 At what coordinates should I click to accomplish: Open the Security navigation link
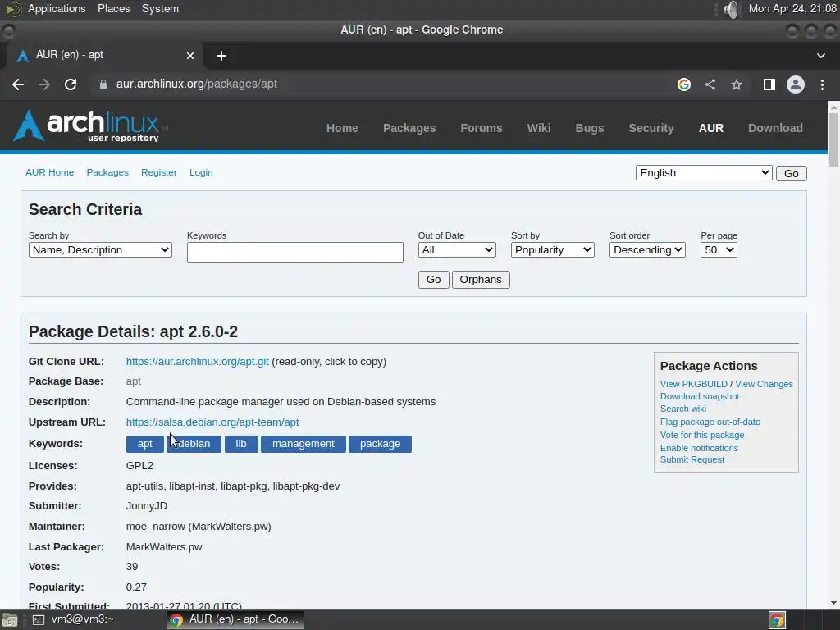click(x=651, y=128)
